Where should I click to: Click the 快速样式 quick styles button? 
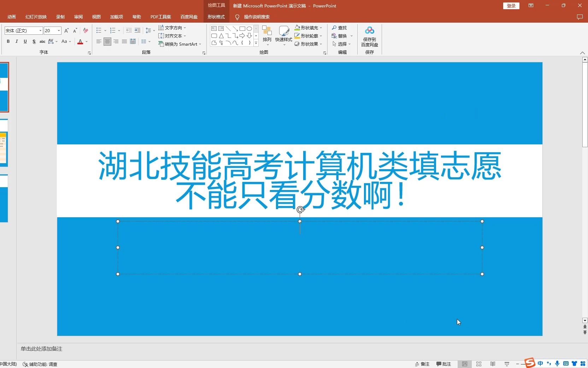tap(284, 36)
